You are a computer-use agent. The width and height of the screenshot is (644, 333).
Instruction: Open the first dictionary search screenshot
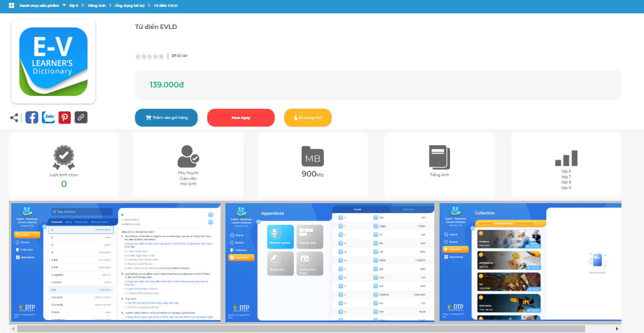[116, 262]
